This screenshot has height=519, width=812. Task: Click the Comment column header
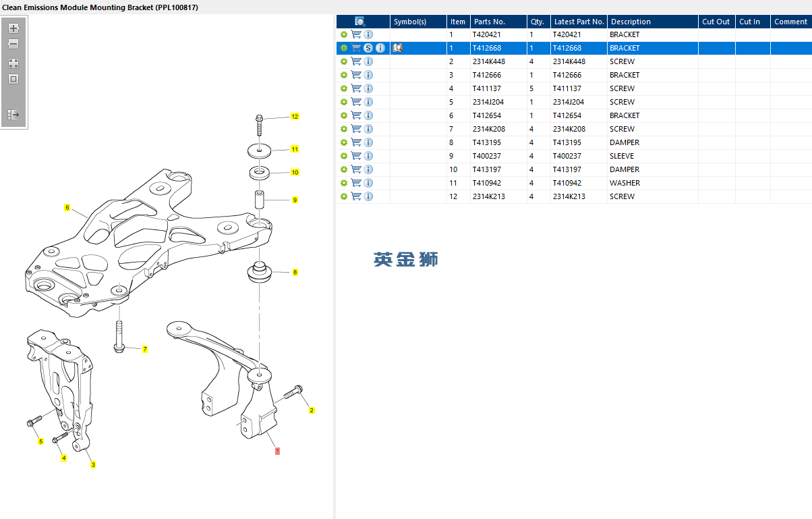coord(791,22)
